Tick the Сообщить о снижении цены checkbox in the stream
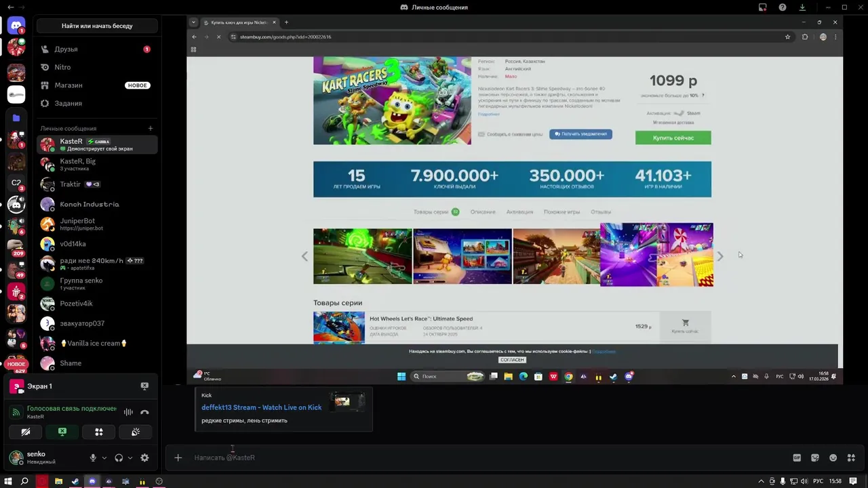The width and height of the screenshot is (868, 488). coord(481,134)
